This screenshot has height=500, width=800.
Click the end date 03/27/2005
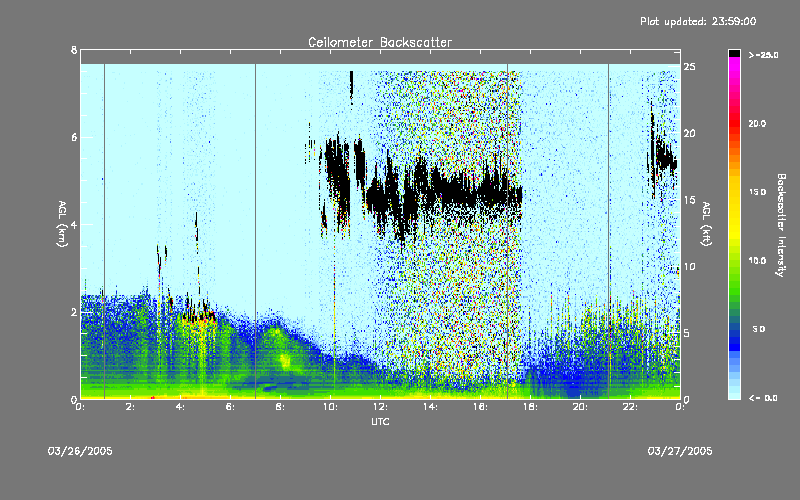click(680, 451)
